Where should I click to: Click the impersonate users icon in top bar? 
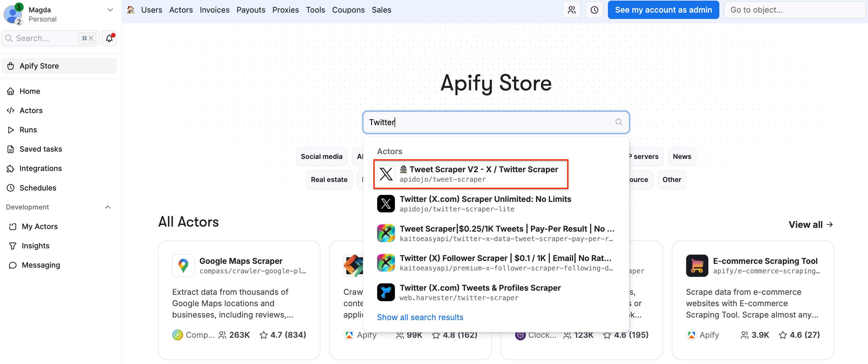(x=572, y=10)
